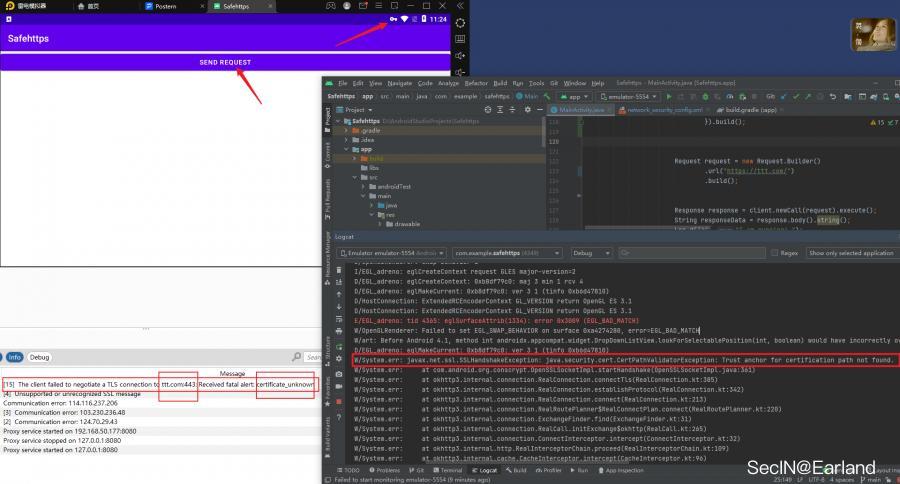The width and height of the screenshot is (900, 484).
Task: Open emulator settings gear in side toolbar
Action: point(460,22)
